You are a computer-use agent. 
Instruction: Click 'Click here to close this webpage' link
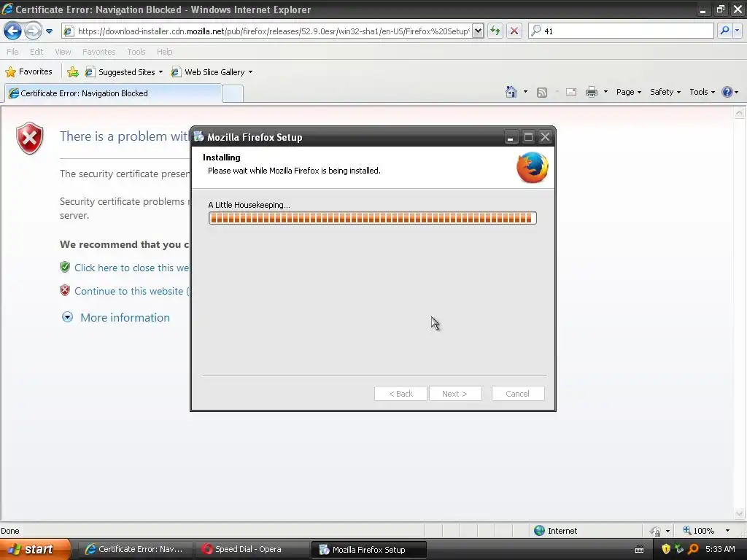(x=131, y=268)
